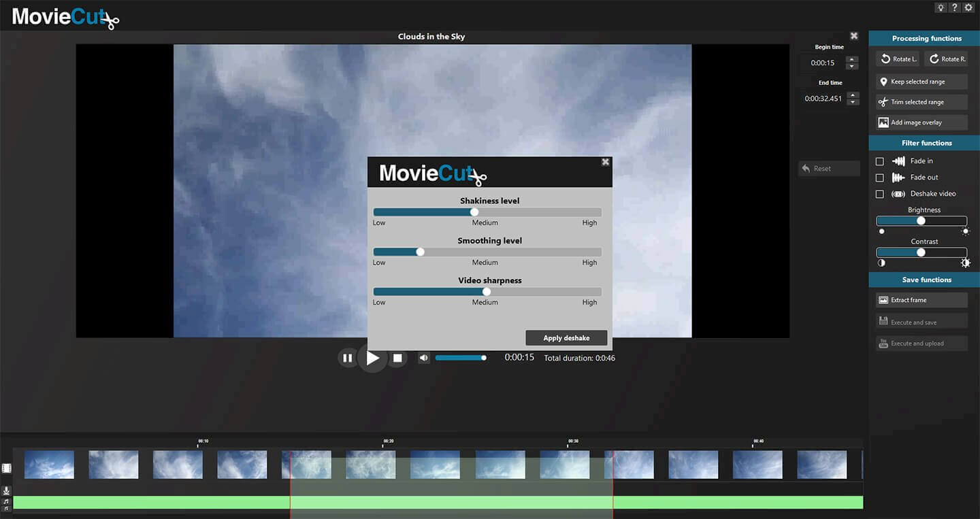Open settings with the gear icon
Image resolution: width=980 pixels, height=519 pixels.
tap(969, 7)
